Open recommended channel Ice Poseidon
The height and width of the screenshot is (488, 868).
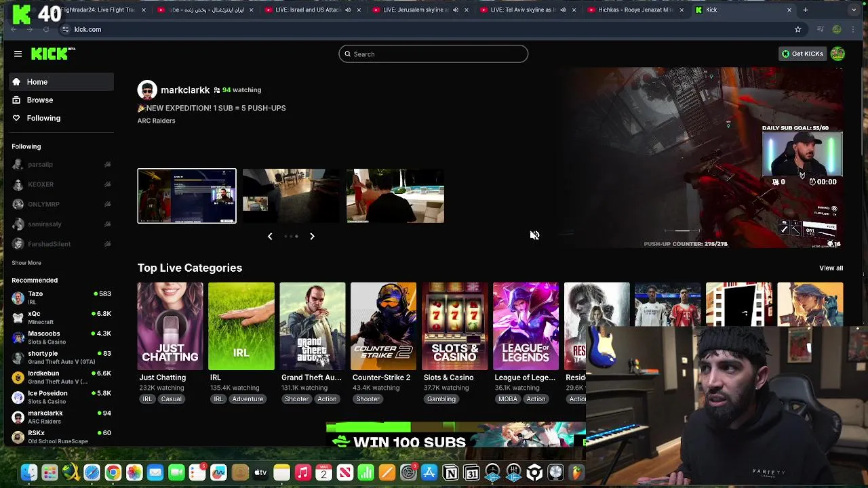click(x=61, y=397)
